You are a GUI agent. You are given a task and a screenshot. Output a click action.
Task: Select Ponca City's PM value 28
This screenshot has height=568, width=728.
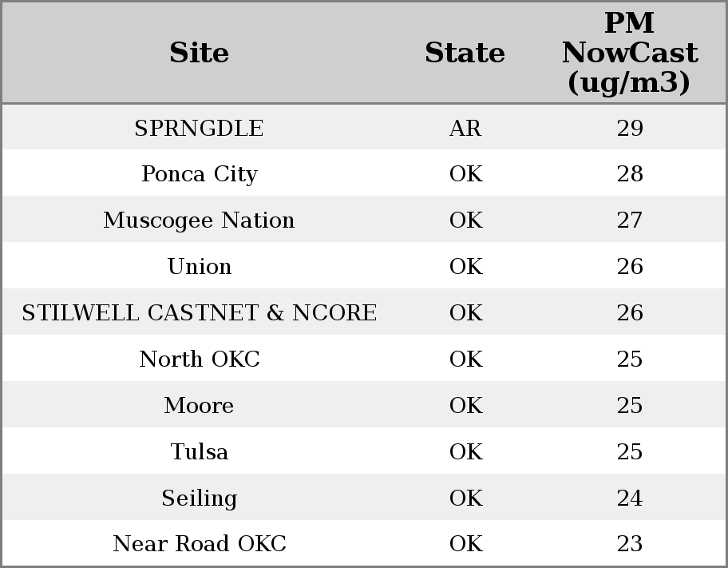(x=630, y=174)
